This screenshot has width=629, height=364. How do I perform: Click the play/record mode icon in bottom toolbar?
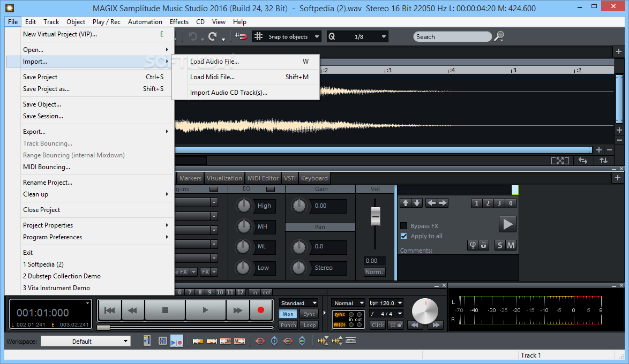176,341
